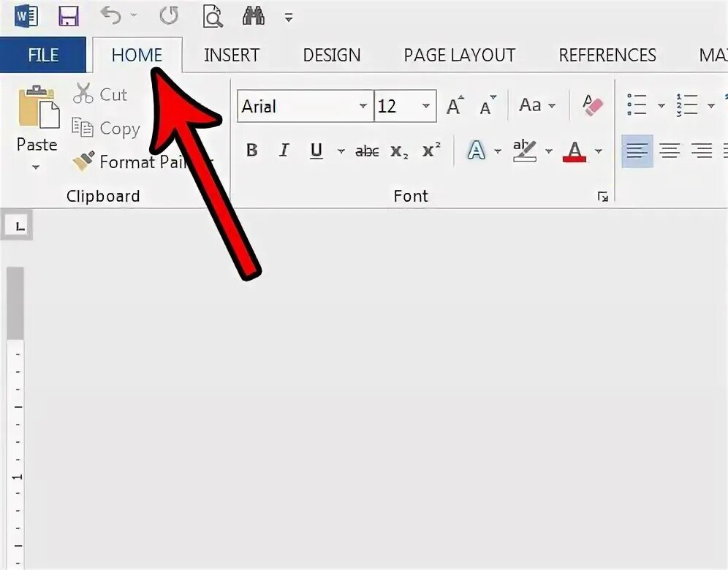Clear all formatting with the eraser icon
Image resolution: width=728 pixels, height=570 pixels.
(x=592, y=105)
